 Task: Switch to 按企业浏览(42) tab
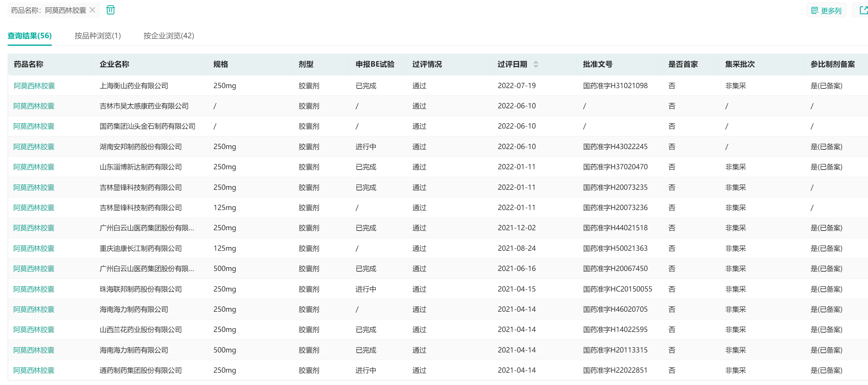pos(168,36)
